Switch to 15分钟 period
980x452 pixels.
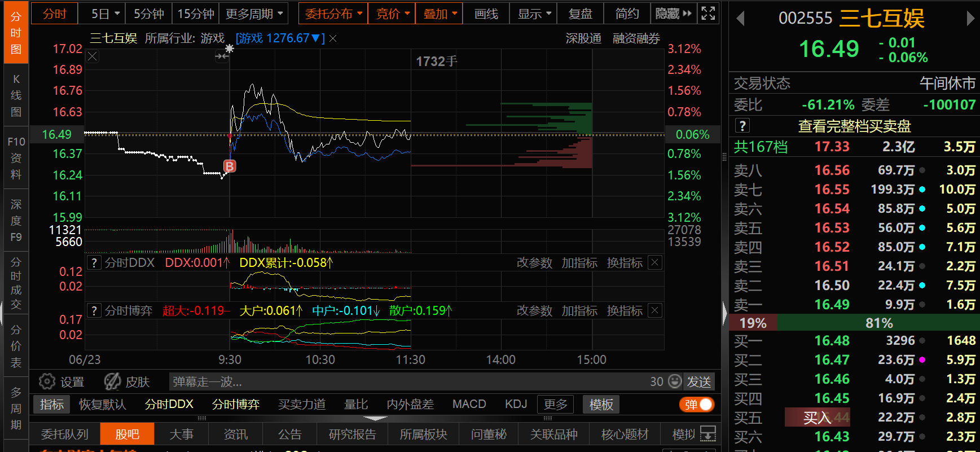pyautogui.click(x=196, y=14)
